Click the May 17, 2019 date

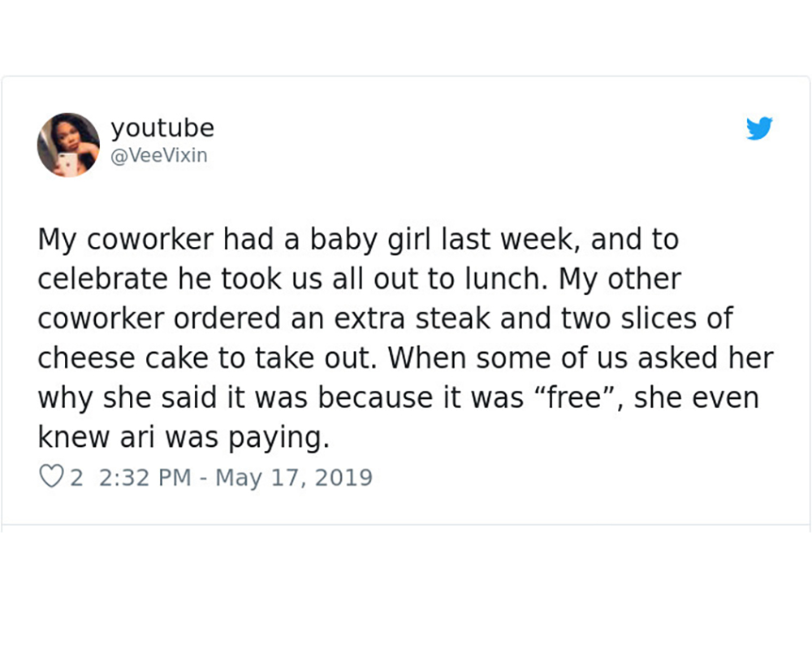293,476
